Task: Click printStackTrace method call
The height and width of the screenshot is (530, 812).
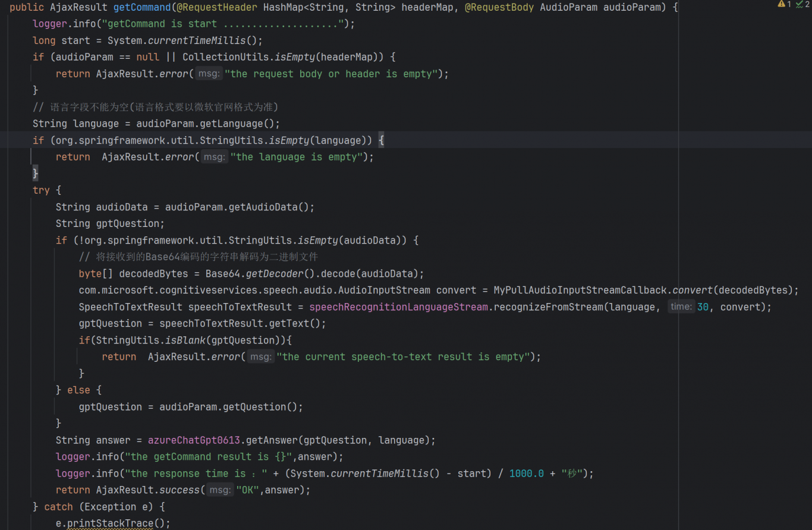Action: pos(111,523)
